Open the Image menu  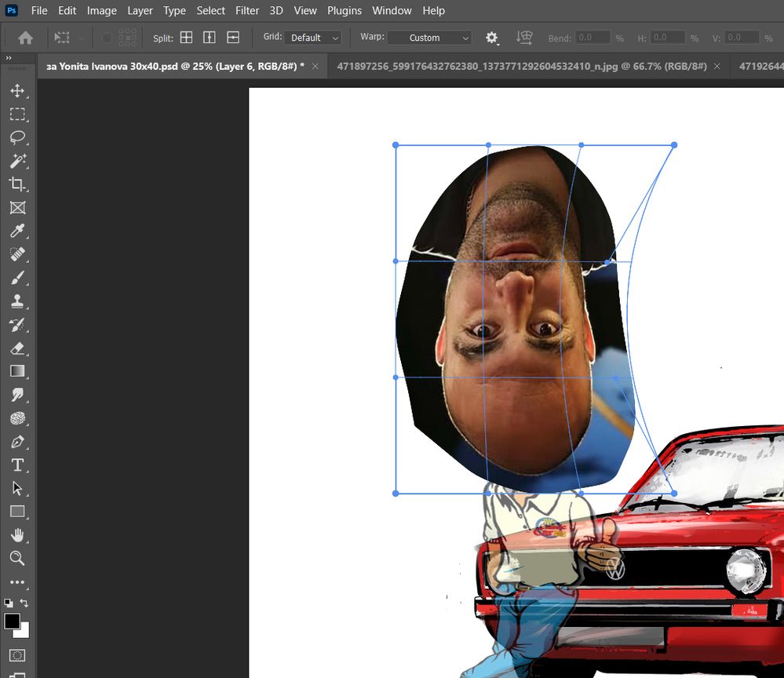pos(101,10)
